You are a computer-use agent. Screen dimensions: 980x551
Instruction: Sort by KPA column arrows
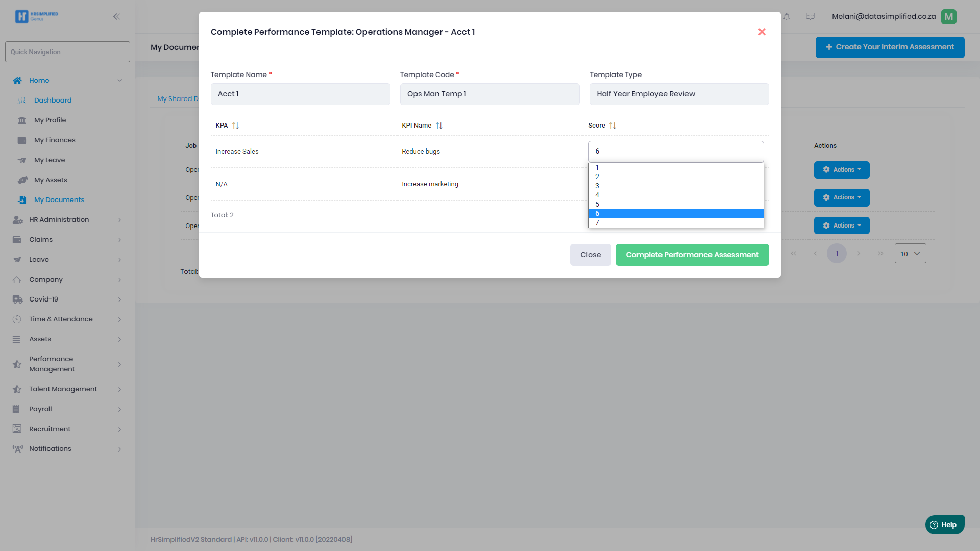pyautogui.click(x=235, y=126)
